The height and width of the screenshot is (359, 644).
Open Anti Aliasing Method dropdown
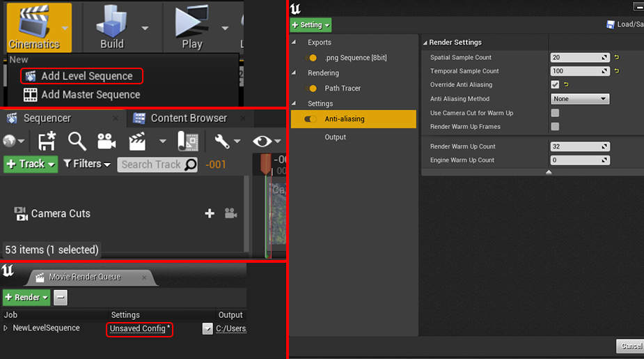(579, 99)
